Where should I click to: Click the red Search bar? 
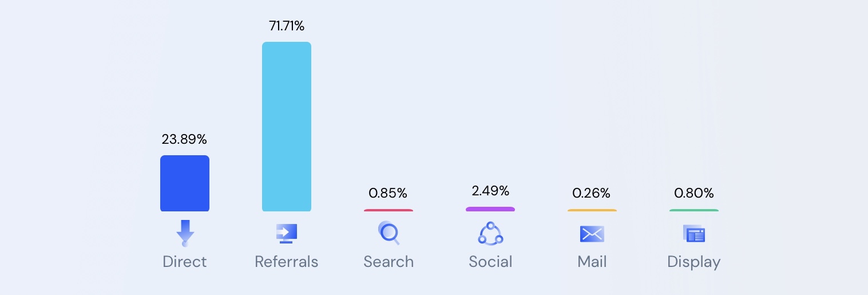tap(389, 210)
